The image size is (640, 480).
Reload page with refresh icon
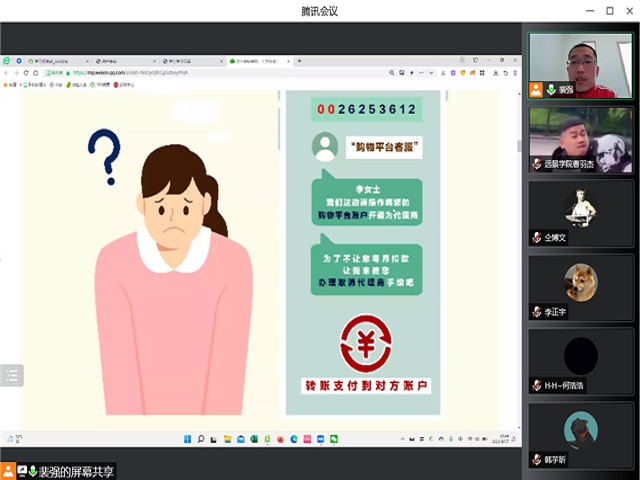click(26, 73)
